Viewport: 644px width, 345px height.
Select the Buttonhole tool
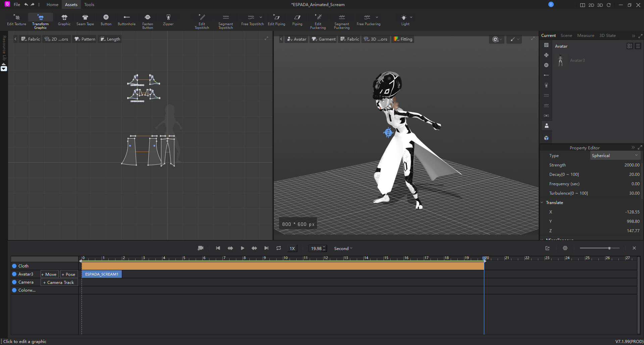pyautogui.click(x=127, y=20)
